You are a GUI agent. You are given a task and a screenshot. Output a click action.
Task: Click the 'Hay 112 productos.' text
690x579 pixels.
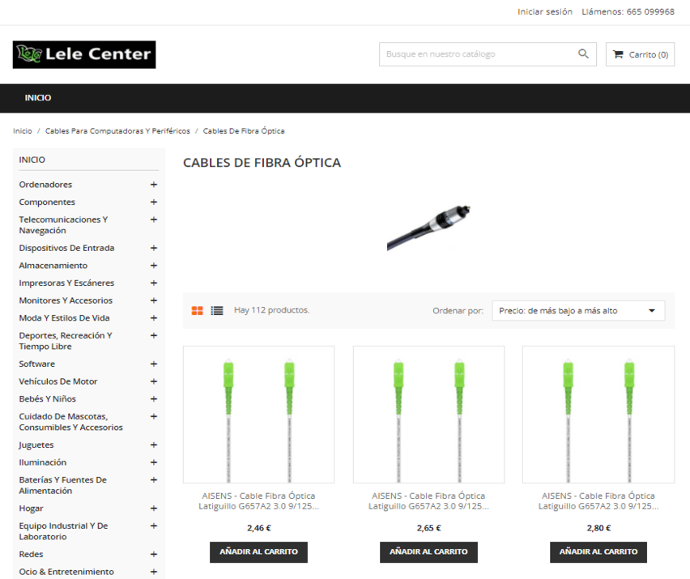point(272,310)
